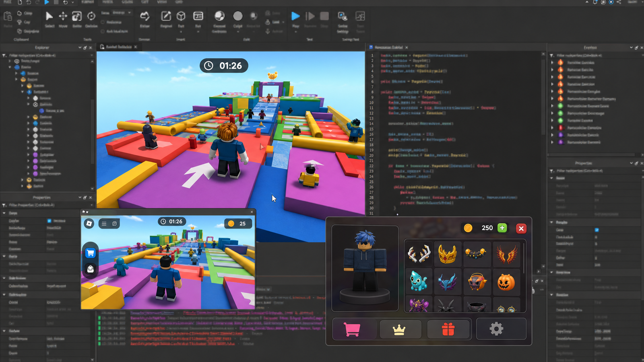Stop the test with the Stop square
The image size is (644, 362).
tap(324, 16)
